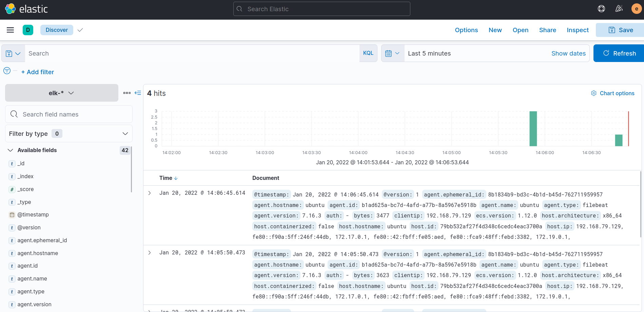This screenshot has width=644, height=312.
Task: Select the agent.type field
Action: pyautogui.click(x=31, y=292)
